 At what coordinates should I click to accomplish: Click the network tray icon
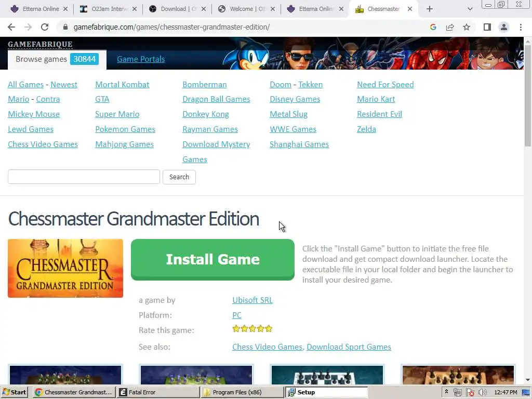[457, 393]
